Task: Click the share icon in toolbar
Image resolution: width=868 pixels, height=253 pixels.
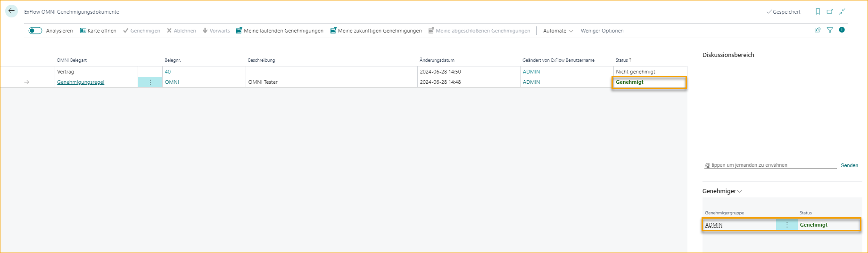Action: click(818, 30)
